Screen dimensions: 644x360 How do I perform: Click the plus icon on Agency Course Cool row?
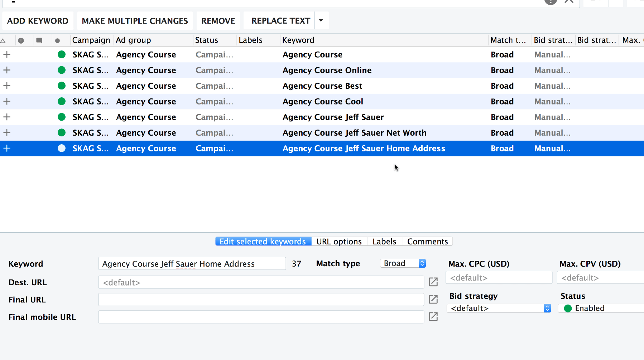[x=7, y=101]
